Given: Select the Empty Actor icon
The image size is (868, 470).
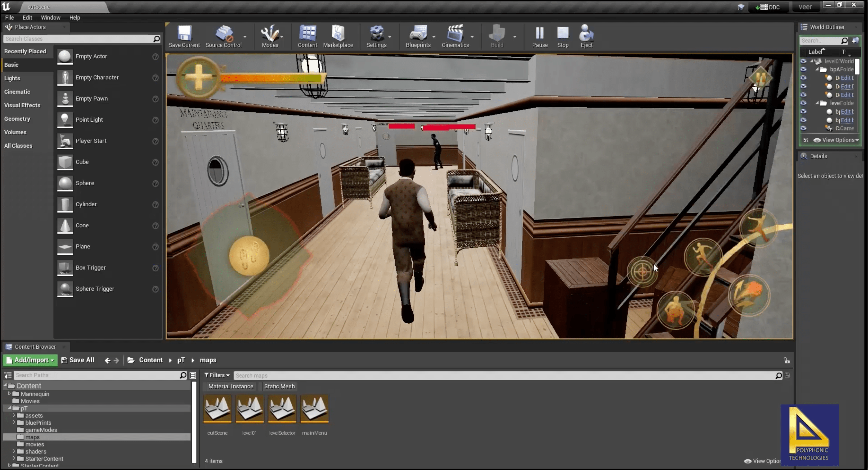Looking at the screenshot, I should click(65, 57).
